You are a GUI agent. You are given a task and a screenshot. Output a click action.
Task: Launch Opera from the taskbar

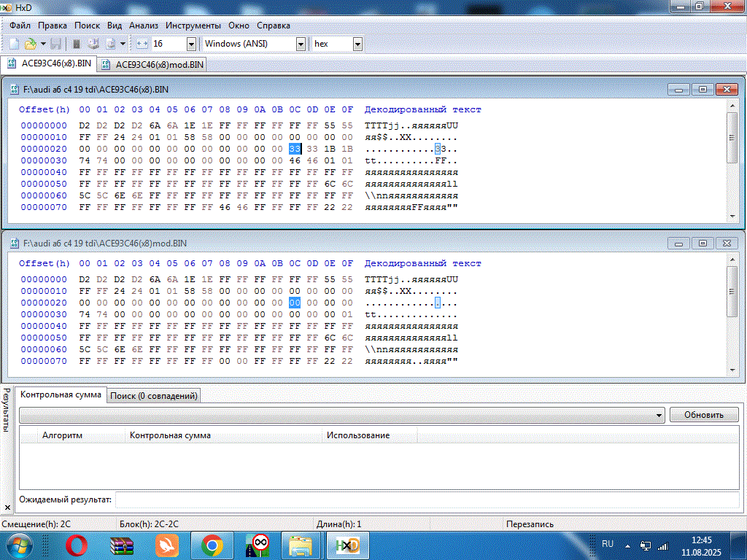point(77,545)
